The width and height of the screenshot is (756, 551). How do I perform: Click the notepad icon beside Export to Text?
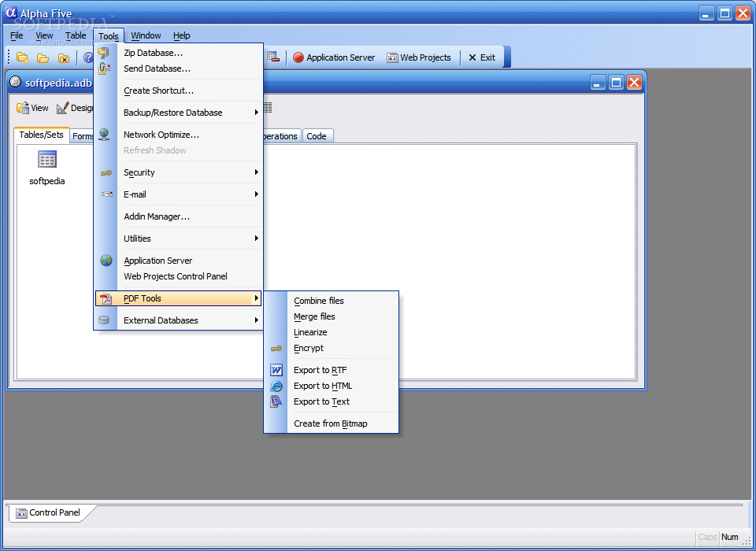(276, 401)
